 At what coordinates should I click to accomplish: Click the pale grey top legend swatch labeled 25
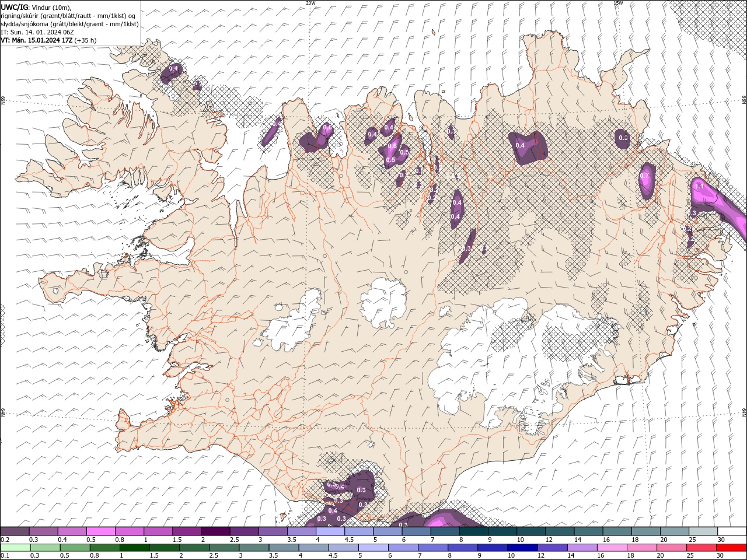pyautogui.click(x=704, y=531)
